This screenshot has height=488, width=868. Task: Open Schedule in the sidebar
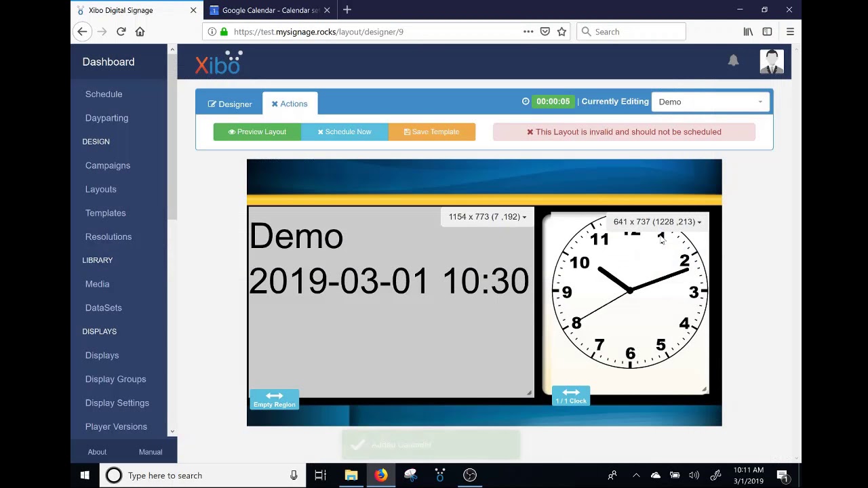(104, 94)
